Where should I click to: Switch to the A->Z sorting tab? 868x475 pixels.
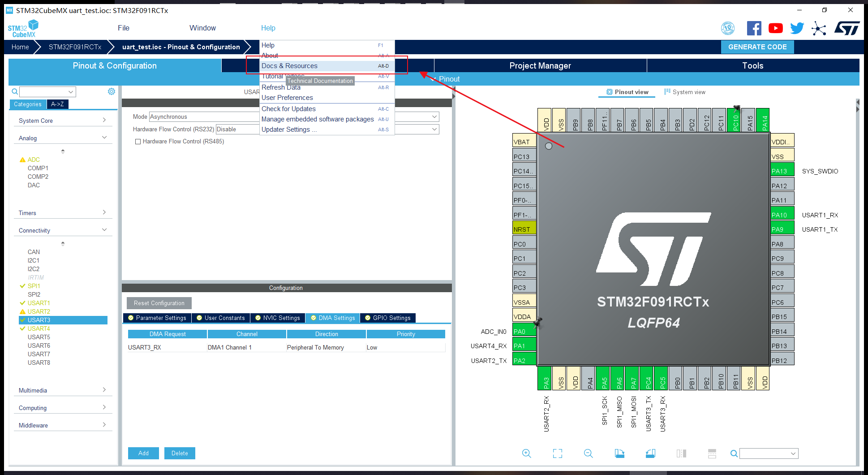tap(57, 104)
